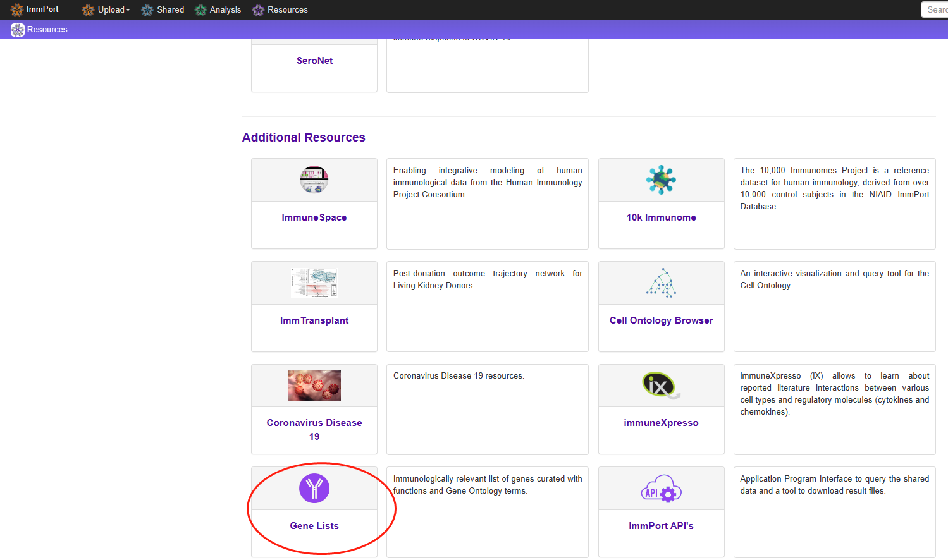Click the Additional Resources heading

tap(304, 137)
